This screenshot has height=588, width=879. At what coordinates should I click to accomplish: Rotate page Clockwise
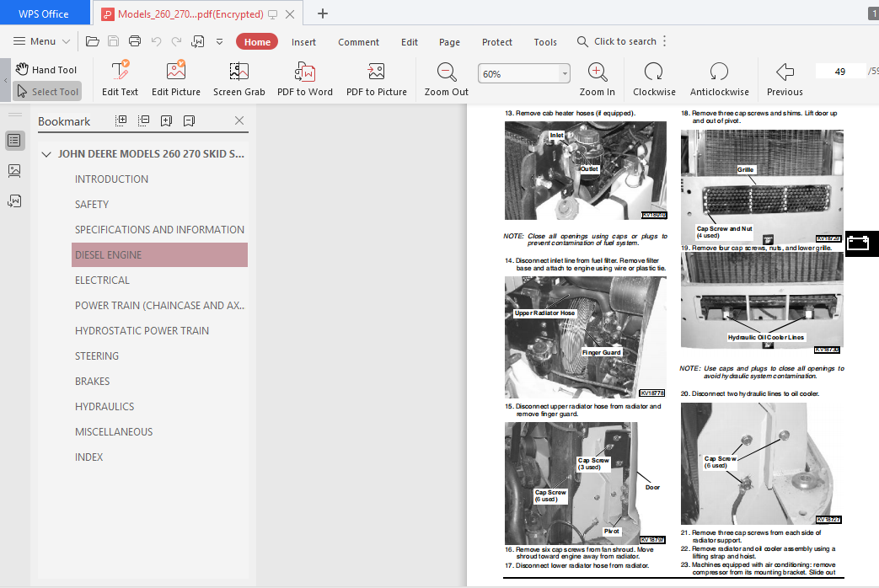point(654,78)
